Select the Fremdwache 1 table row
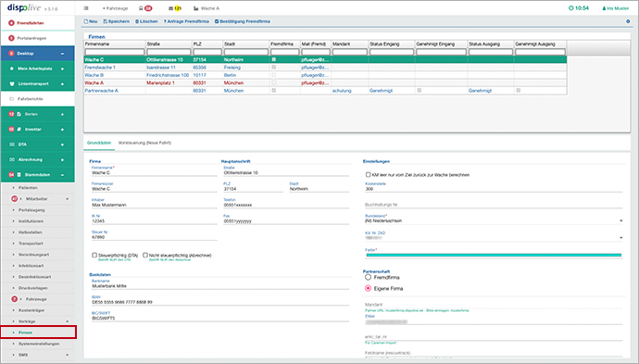The width and height of the screenshot is (639, 364). (325, 68)
